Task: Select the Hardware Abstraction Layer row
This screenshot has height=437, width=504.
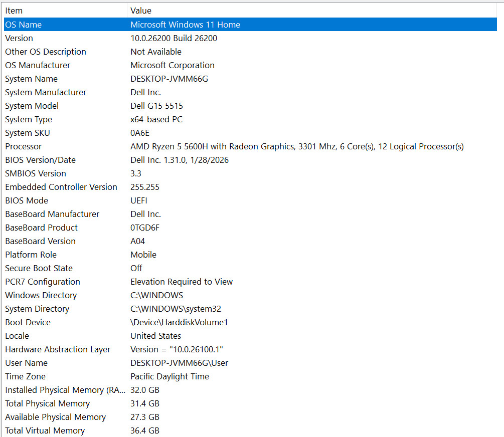Action: pos(250,349)
